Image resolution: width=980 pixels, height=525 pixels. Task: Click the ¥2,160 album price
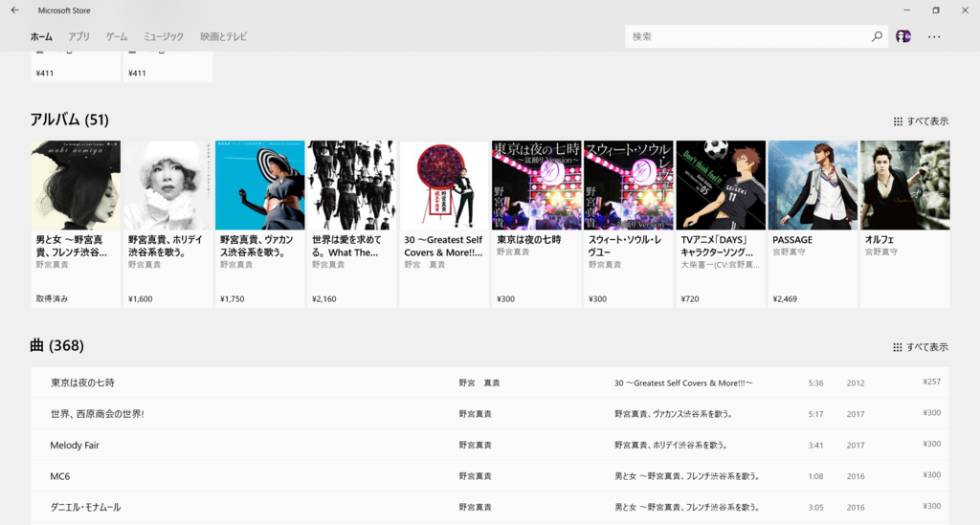click(324, 299)
